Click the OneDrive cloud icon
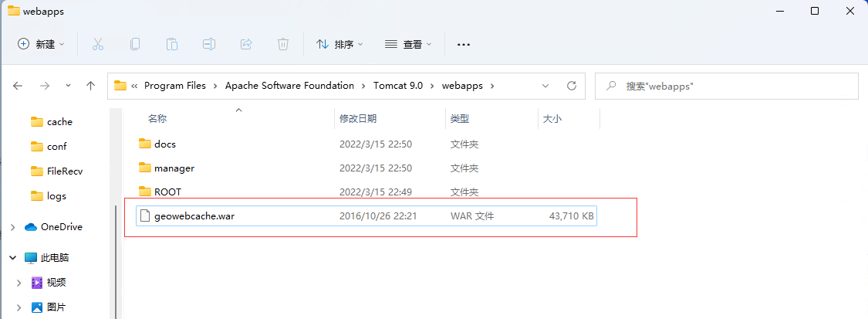868x319 pixels. [30, 227]
